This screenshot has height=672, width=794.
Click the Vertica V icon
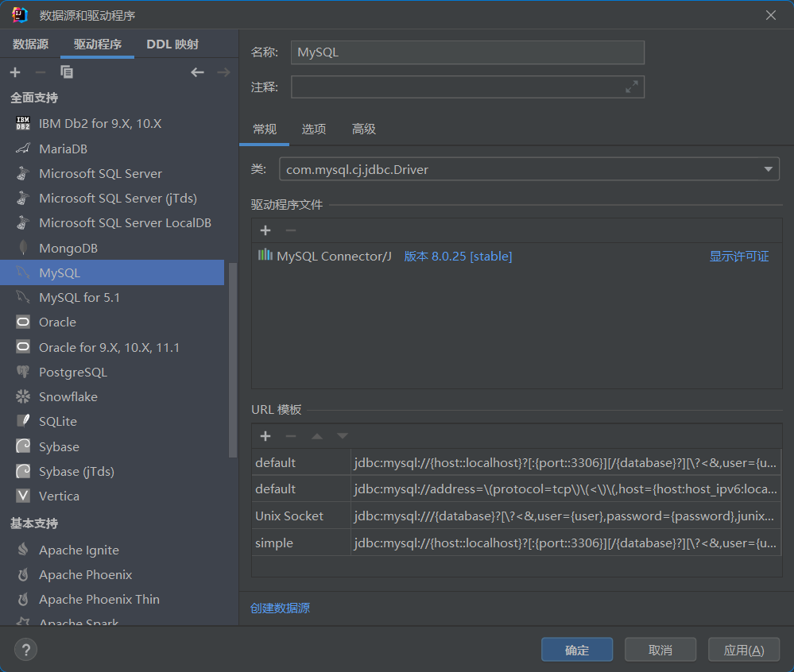(x=23, y=496)
